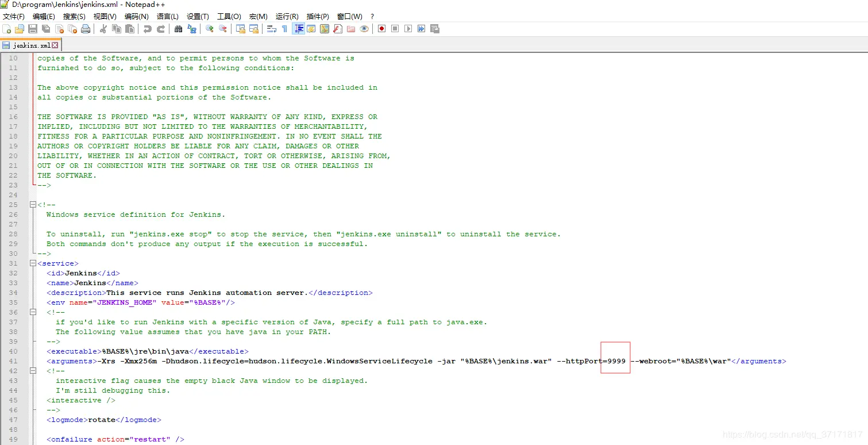
Task: Open the 宏(M) menu
Action: 258,16
